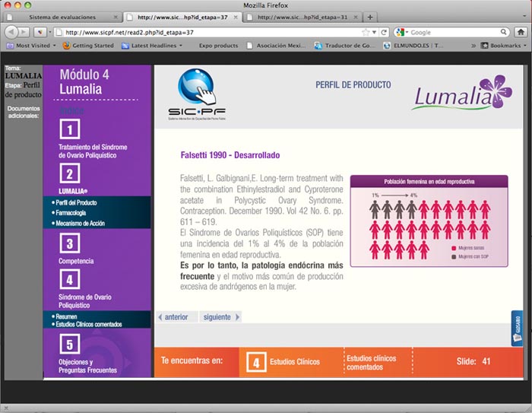The height and width of the screenshot is (413, 532).
Task: Open Asociación Mexi... bookmark
Action: tap(276, 46)
